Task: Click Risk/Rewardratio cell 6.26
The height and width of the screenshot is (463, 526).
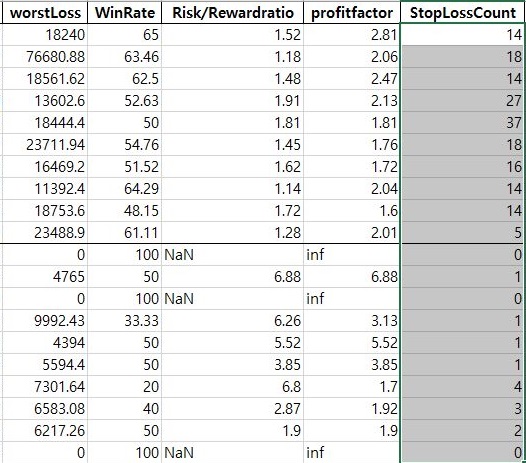Action: (232, 321)
